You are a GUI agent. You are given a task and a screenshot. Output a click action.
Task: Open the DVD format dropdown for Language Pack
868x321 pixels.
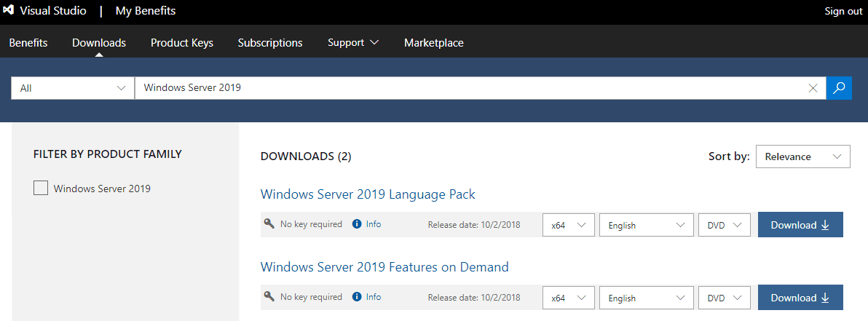coord(724,225)
